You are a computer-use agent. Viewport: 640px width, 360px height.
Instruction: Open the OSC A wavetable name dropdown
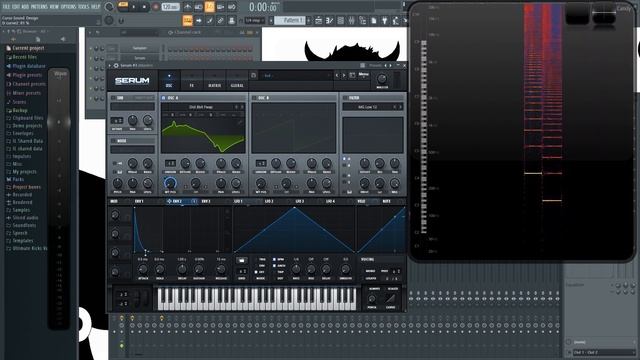[200, 107]
